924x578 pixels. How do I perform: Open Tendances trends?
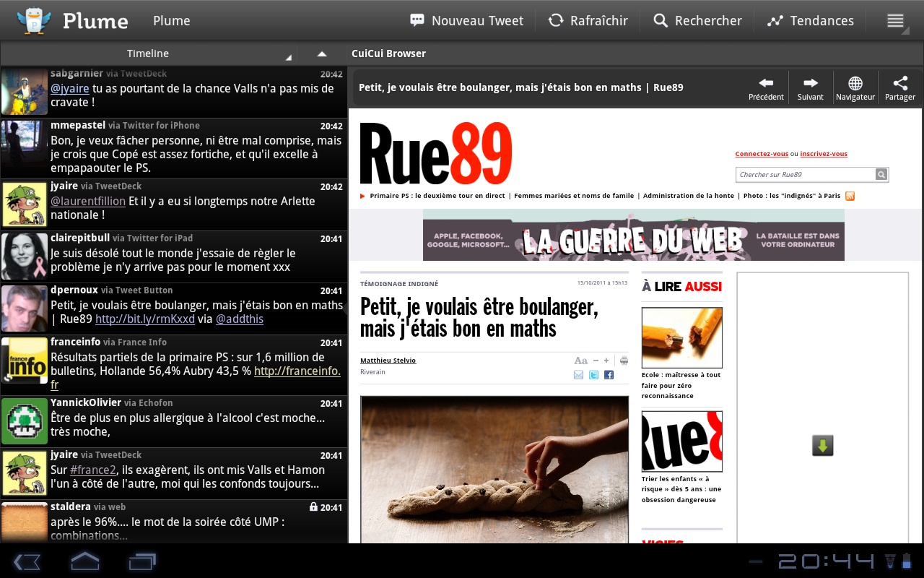coord(810,21)
